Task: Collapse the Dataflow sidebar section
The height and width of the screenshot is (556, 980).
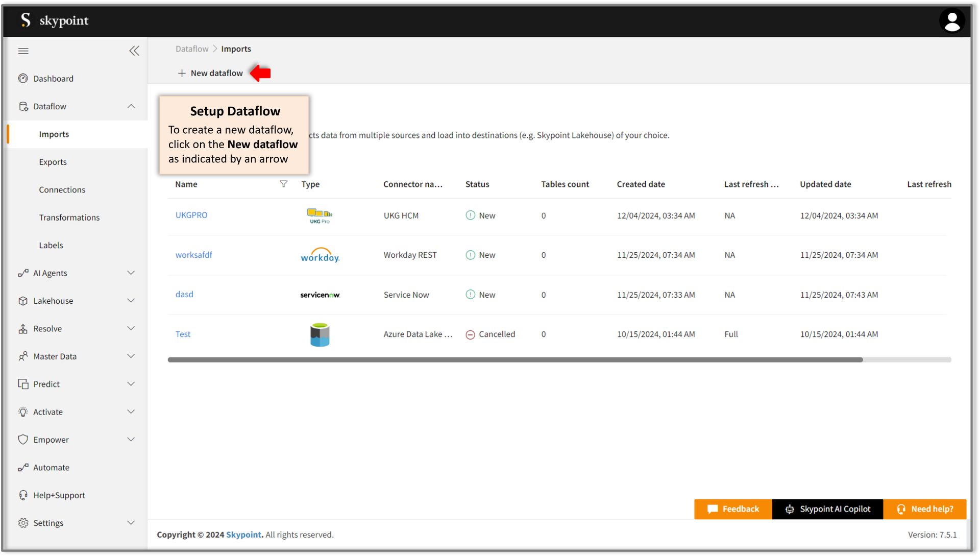Action: (x=131, y=106)
